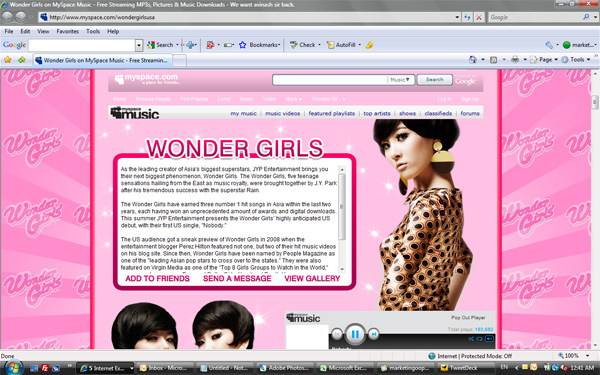The width and height of the screenshot is (600, 375).
Task: Switch to the TweetDeck taskbar button
Action: pos(464,368)
